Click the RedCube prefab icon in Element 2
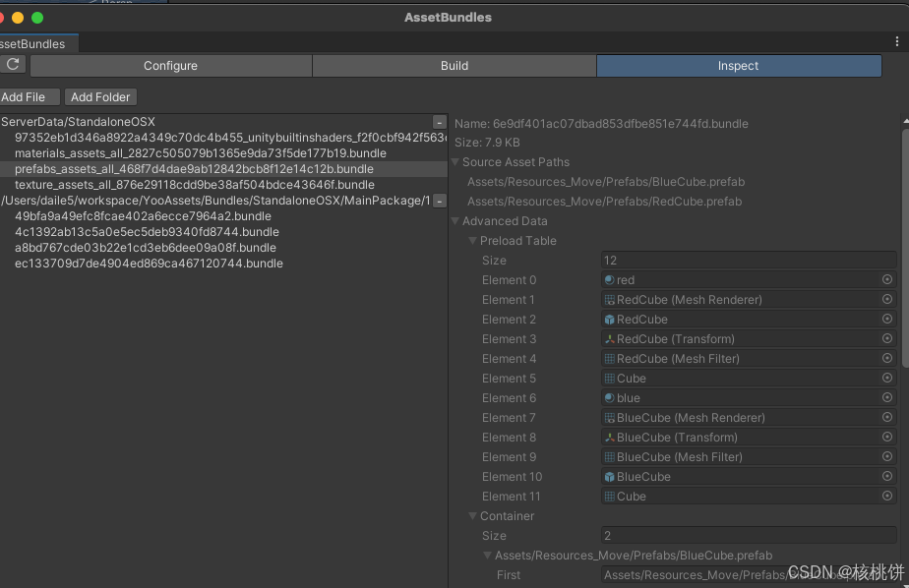This screenshot has height=588, width=909. click(x=611, y=319)
